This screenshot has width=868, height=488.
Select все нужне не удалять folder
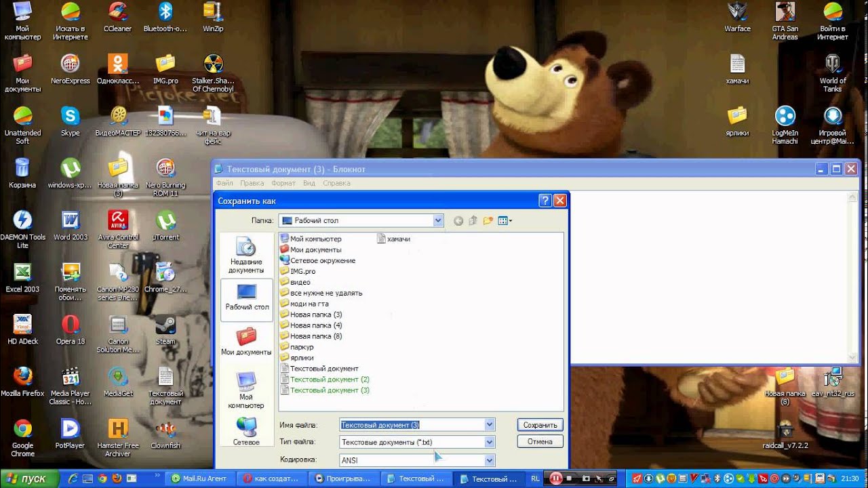tap(321, 293)
